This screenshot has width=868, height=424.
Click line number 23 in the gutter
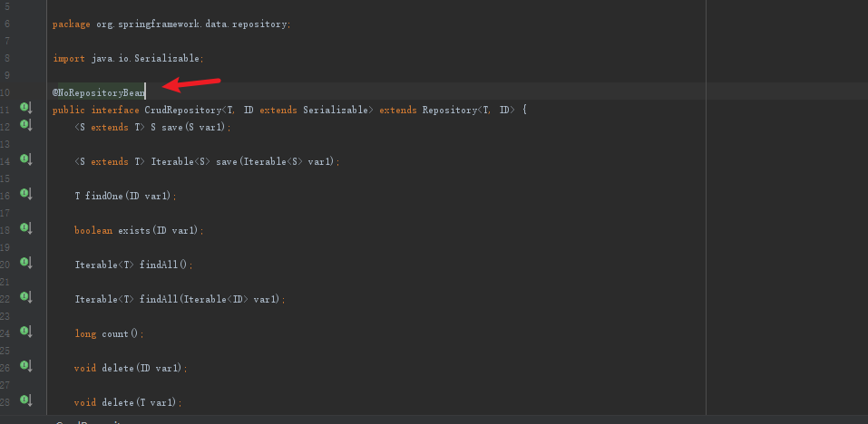(6, 316)
